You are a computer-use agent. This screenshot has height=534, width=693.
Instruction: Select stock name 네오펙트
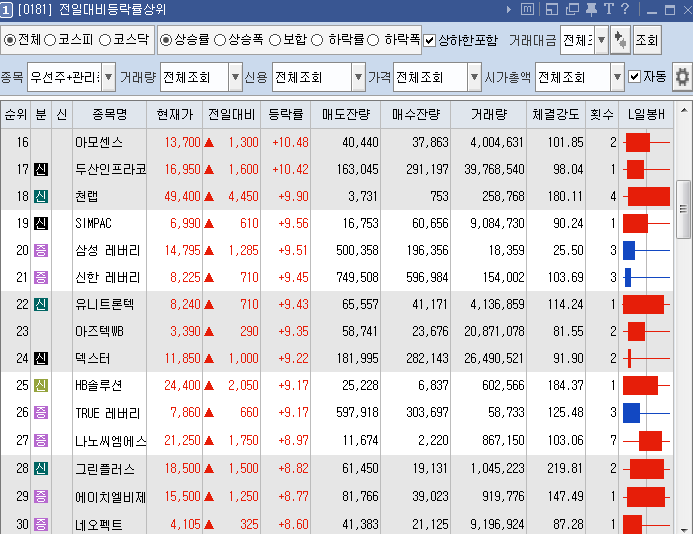(x=99, y=525)
